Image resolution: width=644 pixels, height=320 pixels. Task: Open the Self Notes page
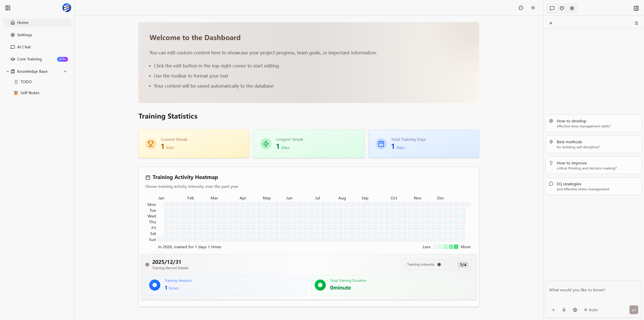coord(30,93)
